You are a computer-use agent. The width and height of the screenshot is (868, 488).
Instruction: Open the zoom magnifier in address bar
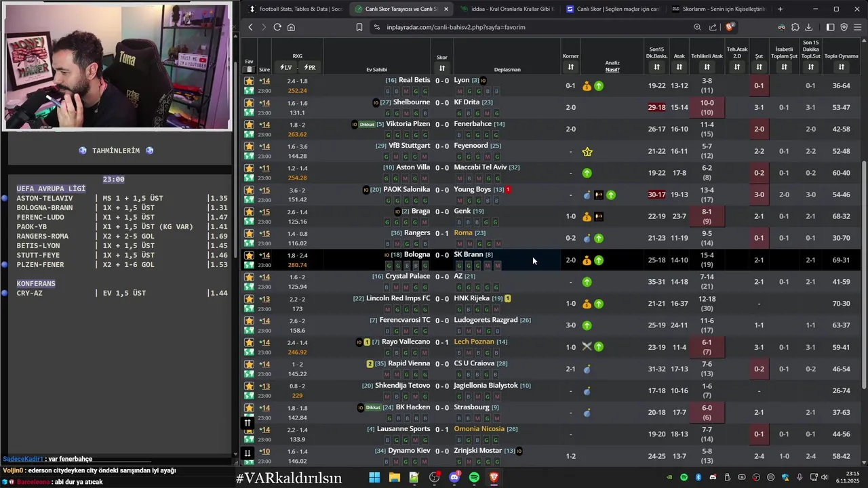coord(697,27)
